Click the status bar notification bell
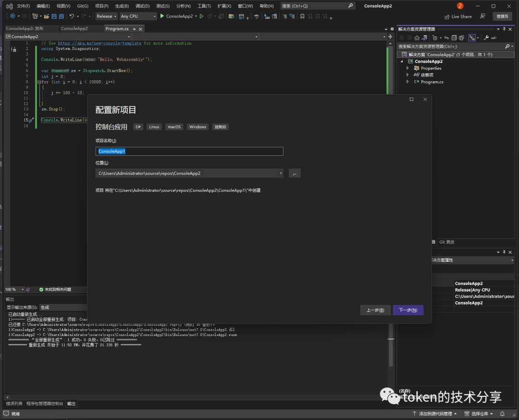The width and height of the screenshot is (519, 420). point(502,414)
